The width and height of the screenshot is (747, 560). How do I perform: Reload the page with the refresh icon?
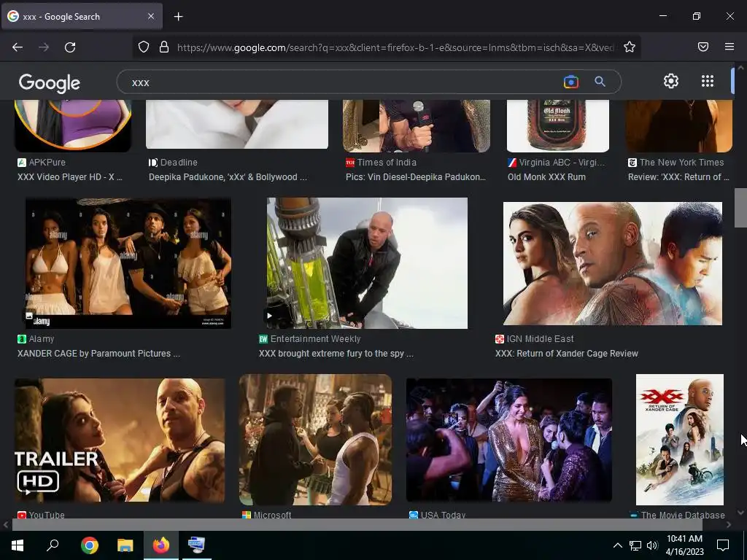(70, 47)
